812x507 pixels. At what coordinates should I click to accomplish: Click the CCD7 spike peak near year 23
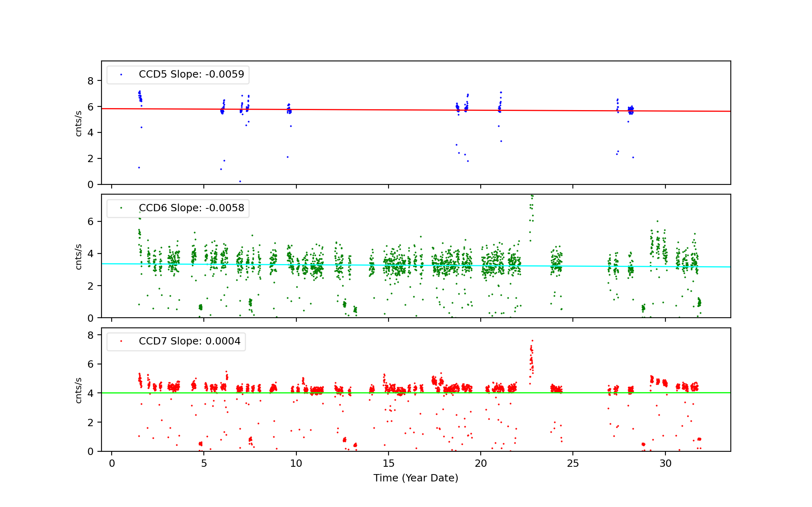[x=532, y=341]
